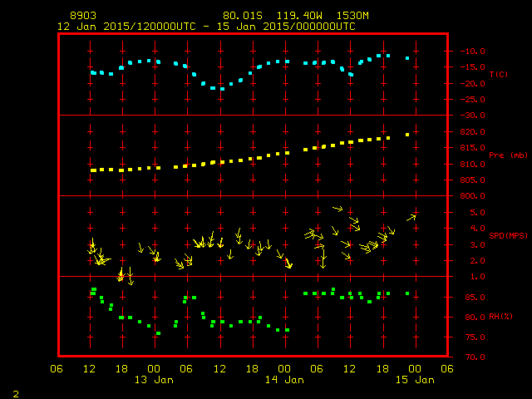Image resolution: width=532 pixels, height=399 pixels.
Task: Click the 3.0 wind speed tick label
Action: [x=477, y=245]
